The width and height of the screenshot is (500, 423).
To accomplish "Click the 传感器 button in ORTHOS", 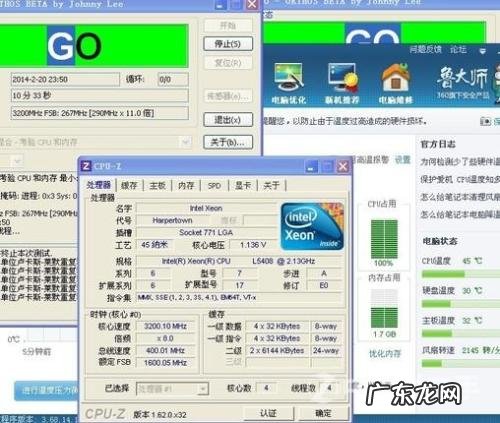I will 228,96.
